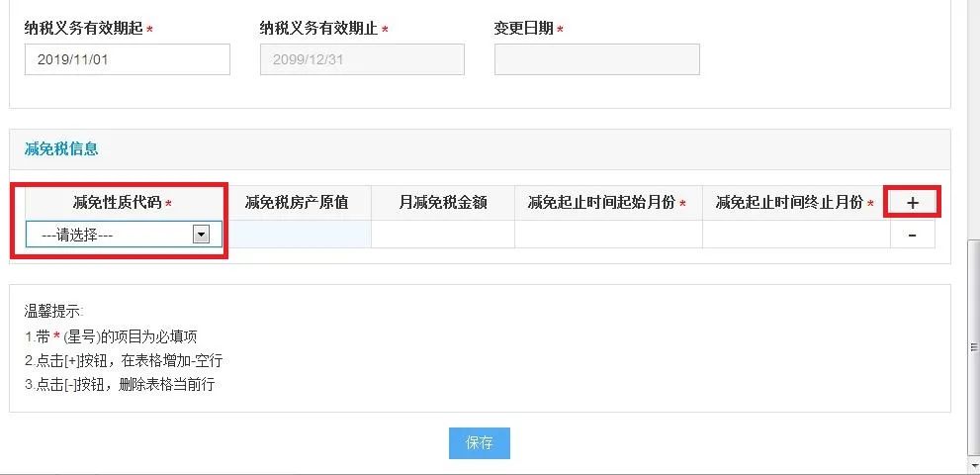The height and width of the screenshot is (475, 980).
Task: Click the 纳税义务有效期起 label
Action: point(84,28)
